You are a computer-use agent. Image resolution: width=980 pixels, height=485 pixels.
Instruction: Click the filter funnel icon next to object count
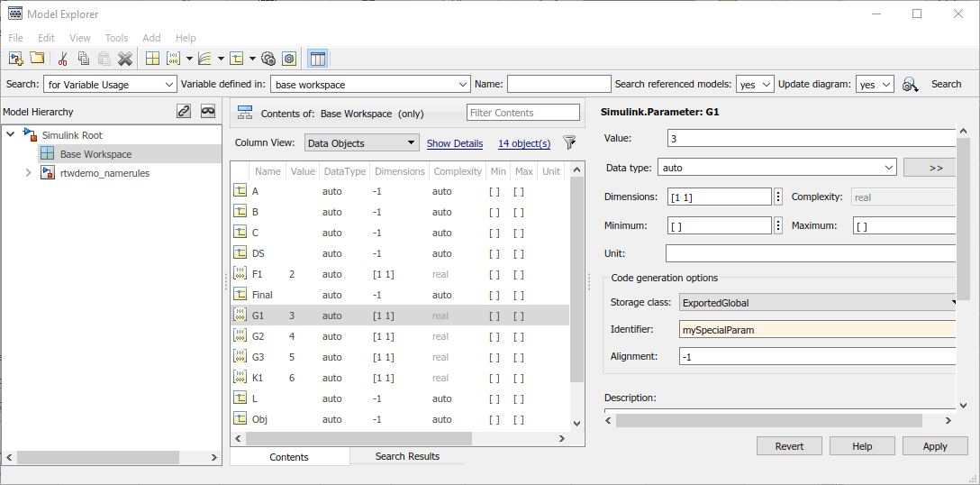tap(569, 142)
